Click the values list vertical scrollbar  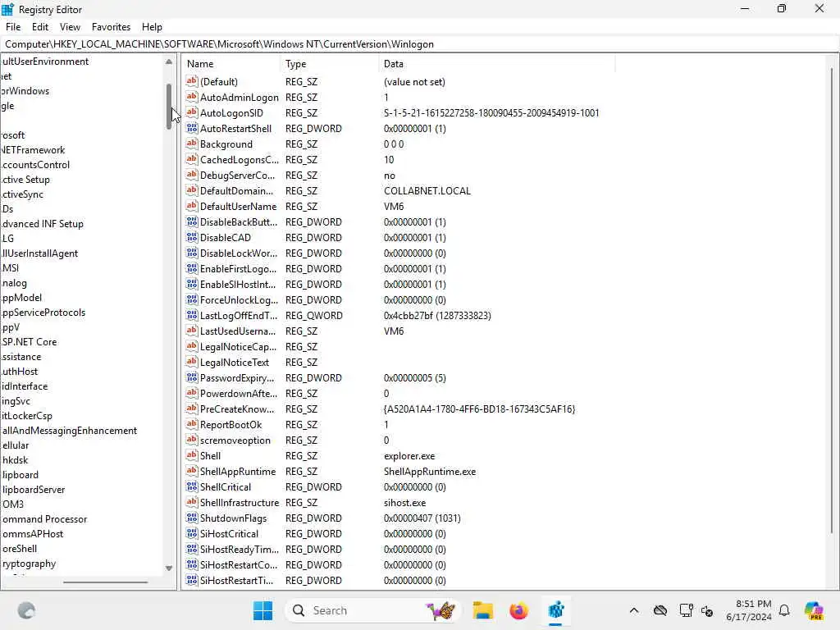831,300
